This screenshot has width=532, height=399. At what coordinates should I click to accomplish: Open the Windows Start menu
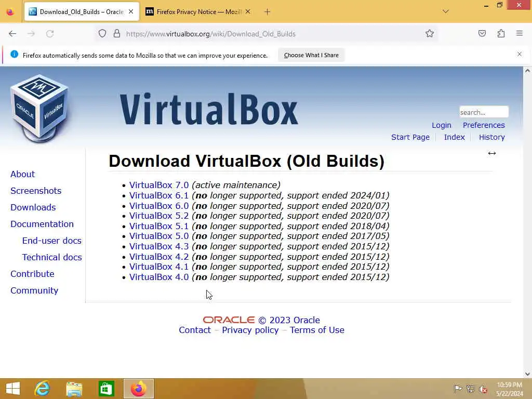coord(13,389)
